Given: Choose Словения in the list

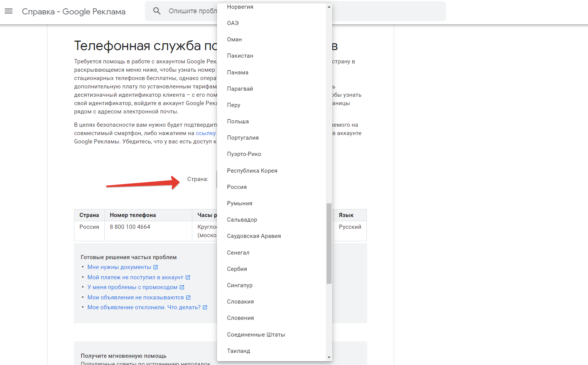Looking at the screenshot, I should coord(271,318).
